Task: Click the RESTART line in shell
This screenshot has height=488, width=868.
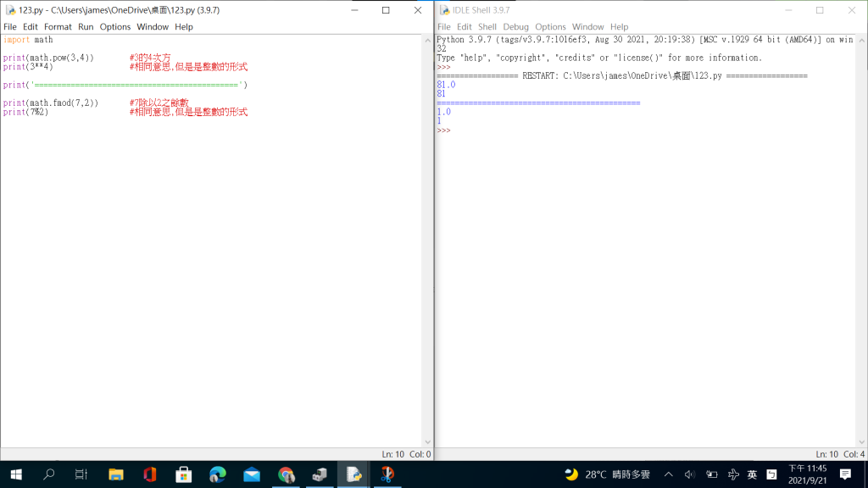Action: click(622, 75)
